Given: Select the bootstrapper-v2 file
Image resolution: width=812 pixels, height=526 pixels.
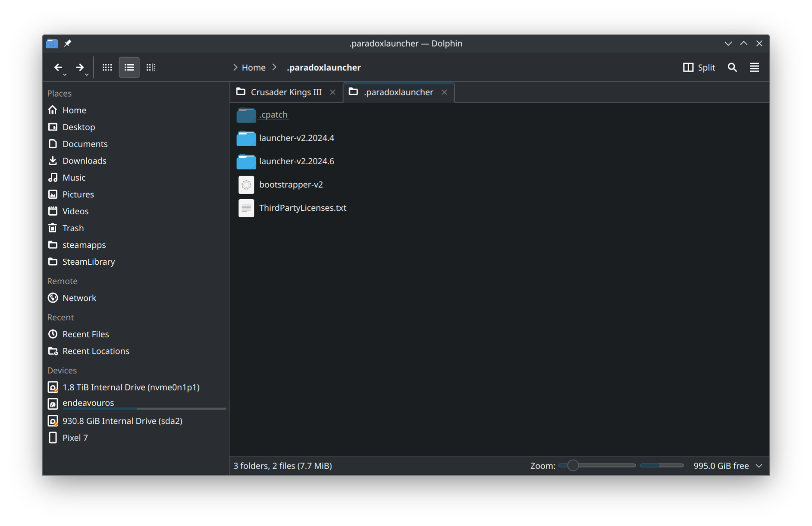Looking at the screenshot, I should pyautogui.click(x=291, y=185).
